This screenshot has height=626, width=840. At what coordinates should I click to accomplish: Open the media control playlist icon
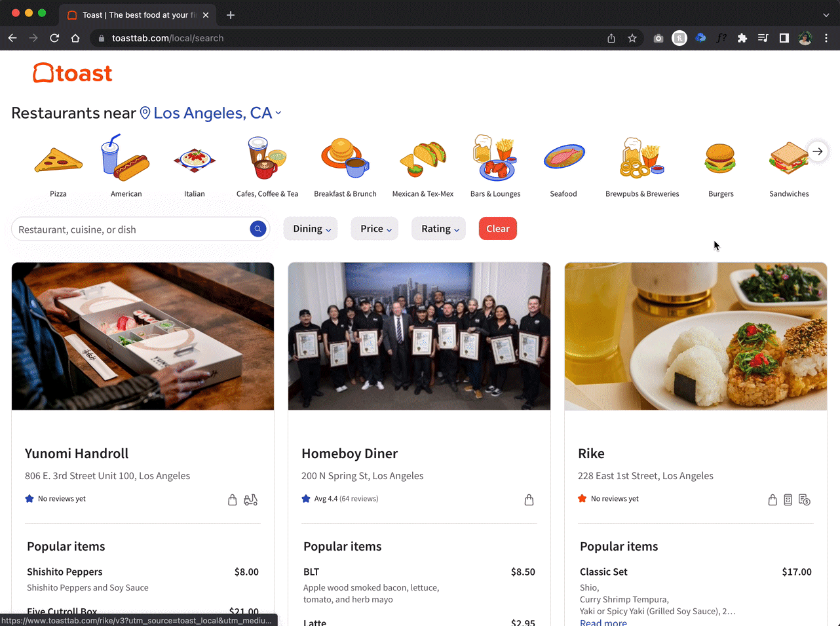pos(763,38)
